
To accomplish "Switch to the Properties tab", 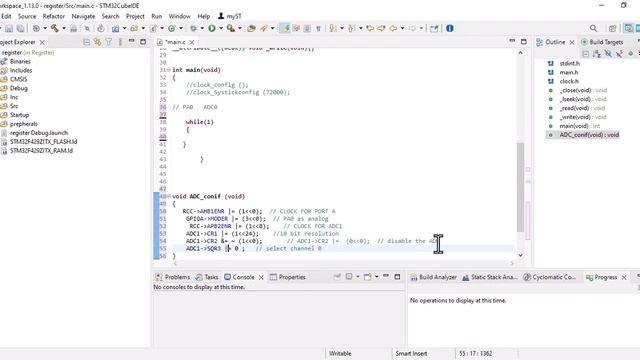I will click(288, 277).
